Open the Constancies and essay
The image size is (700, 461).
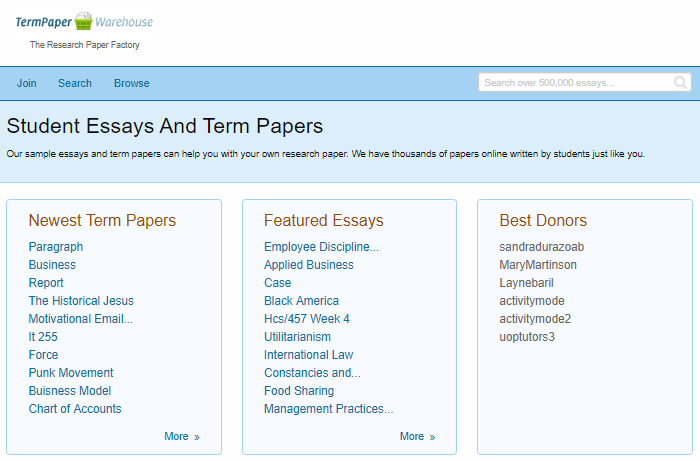coord(312,373)
